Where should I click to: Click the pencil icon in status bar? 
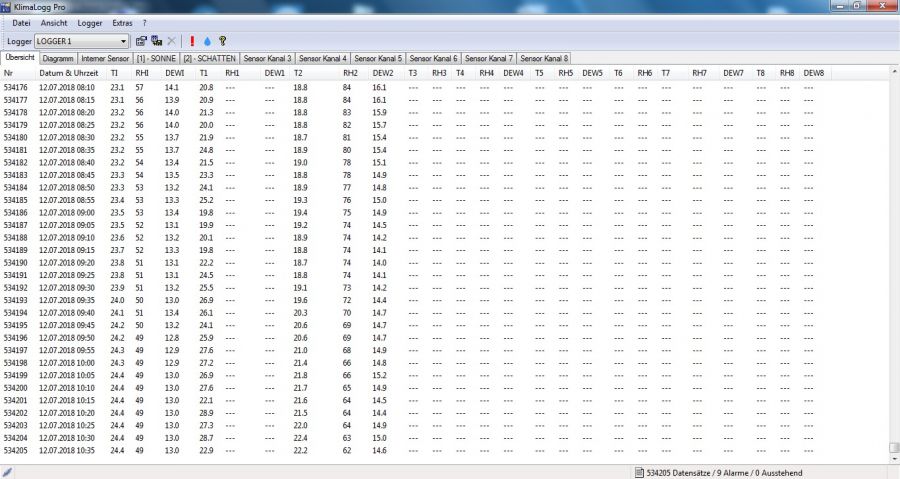pyautogui.click(x=8, y=472)
